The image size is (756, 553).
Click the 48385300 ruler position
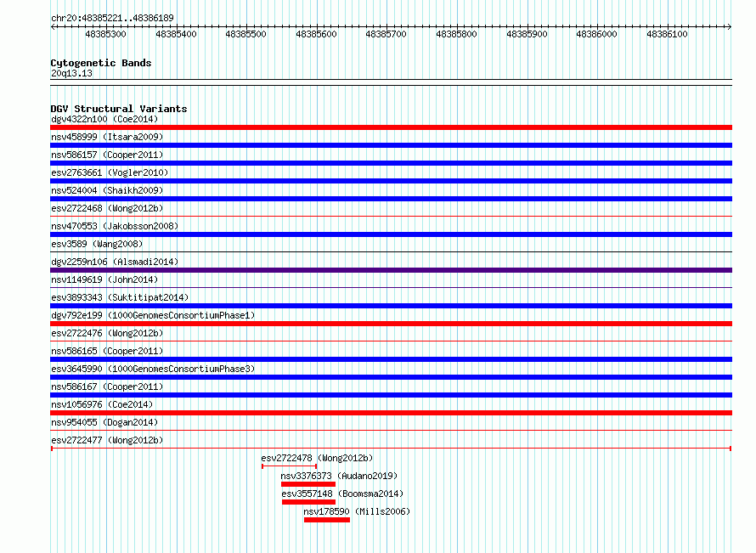pos(105,34)
